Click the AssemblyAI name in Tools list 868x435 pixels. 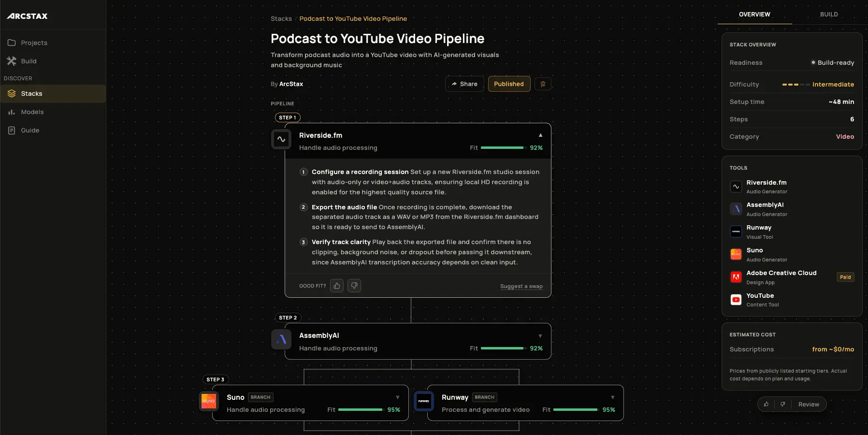(765, 205)
